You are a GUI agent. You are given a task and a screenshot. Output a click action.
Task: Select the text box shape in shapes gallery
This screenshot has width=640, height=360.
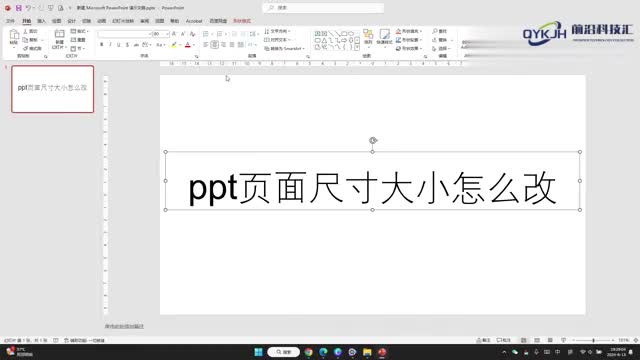coord(318,34)
